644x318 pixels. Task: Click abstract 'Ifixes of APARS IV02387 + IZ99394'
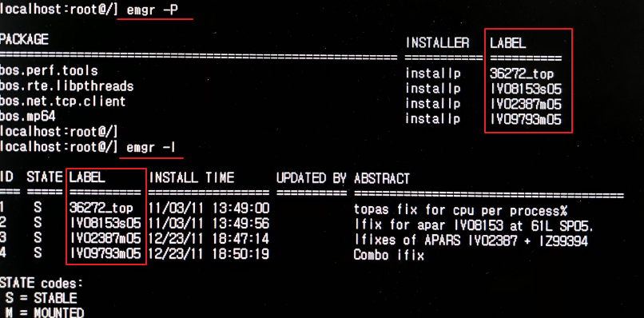point(471,240)
